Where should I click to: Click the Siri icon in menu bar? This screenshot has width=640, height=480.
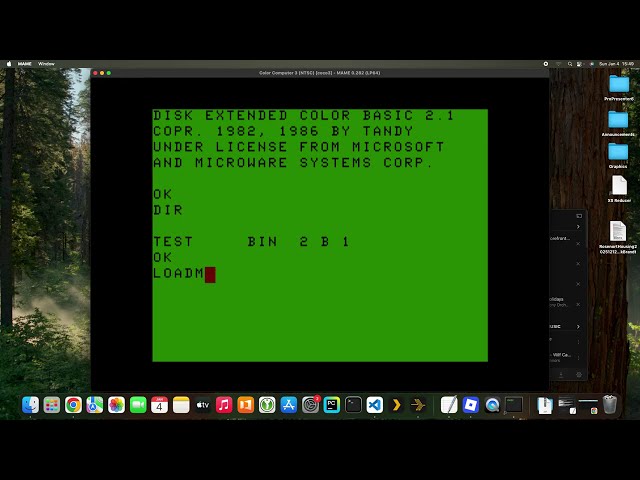coord(591,64)
